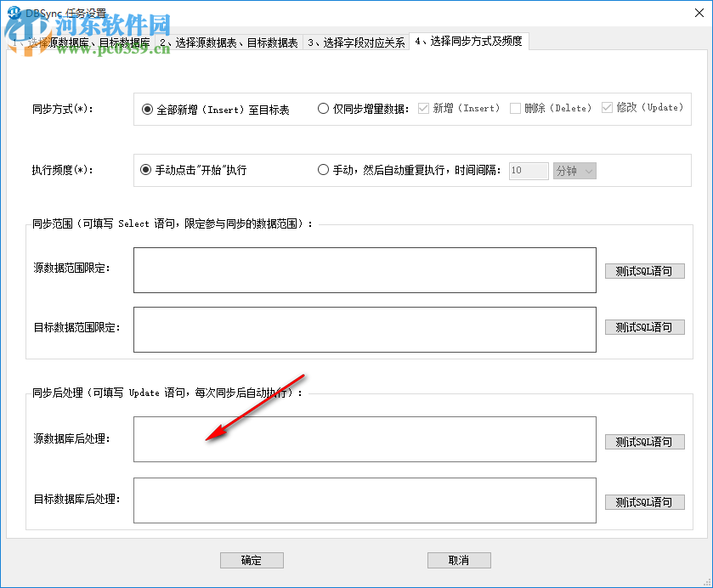Confirm settings with the 确定 button

[x=252, y=560]
